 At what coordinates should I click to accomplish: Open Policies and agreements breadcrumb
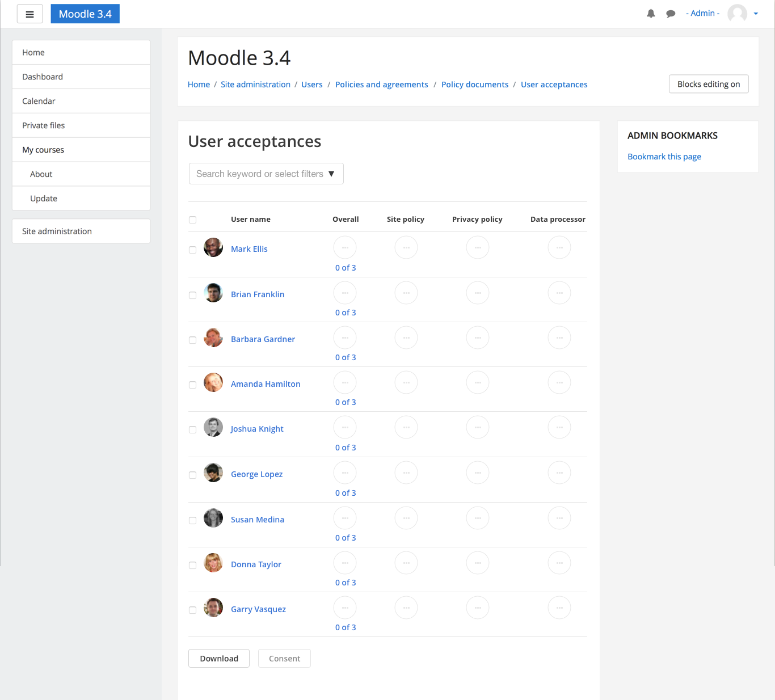click(382, 85)
